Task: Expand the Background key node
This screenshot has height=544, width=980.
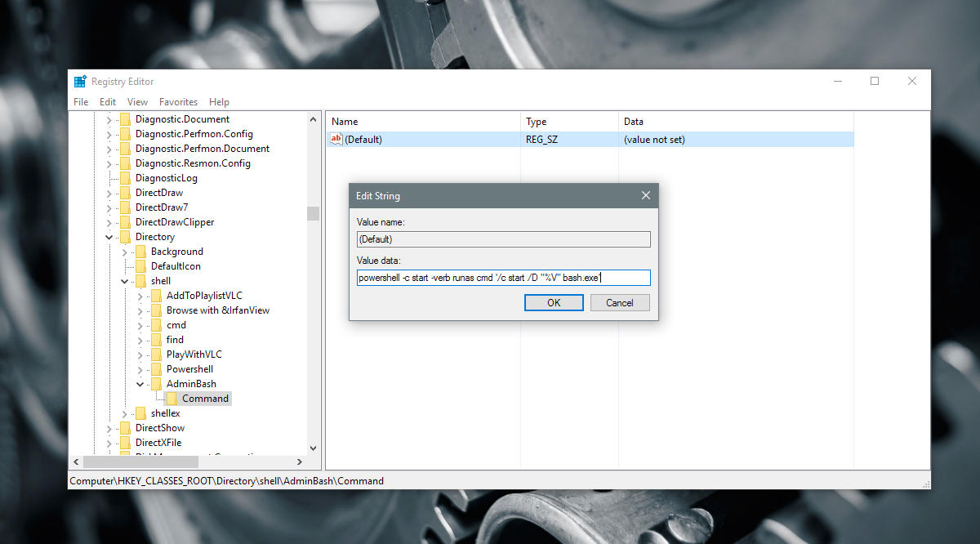Action: (x=124, y=252)
